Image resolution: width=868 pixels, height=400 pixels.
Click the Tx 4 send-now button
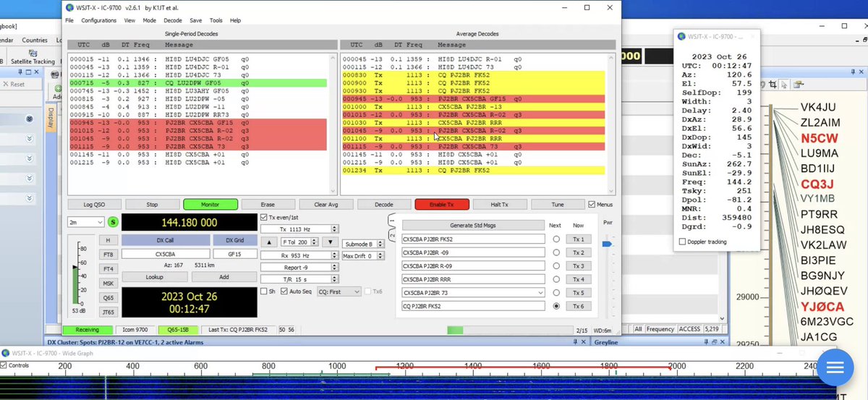click(578, 279)
